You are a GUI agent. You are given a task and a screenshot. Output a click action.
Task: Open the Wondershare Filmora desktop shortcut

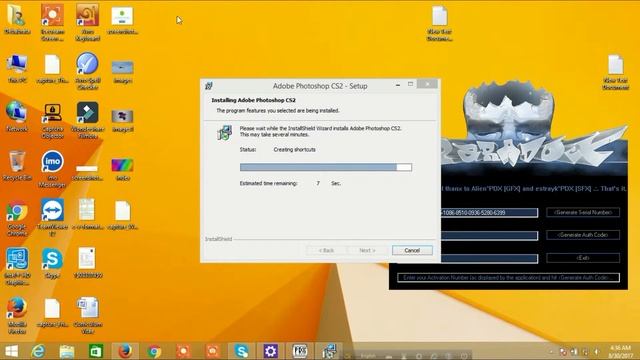tap(87, 120)
